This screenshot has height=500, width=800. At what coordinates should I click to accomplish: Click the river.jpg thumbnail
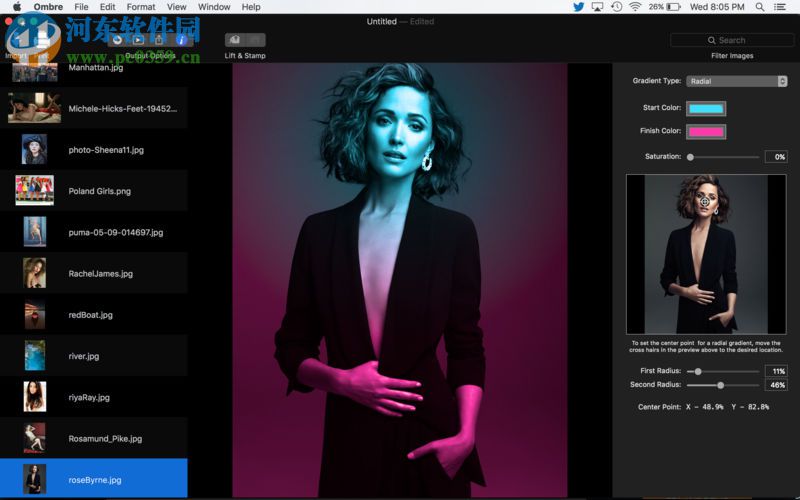tap(35, 356)
